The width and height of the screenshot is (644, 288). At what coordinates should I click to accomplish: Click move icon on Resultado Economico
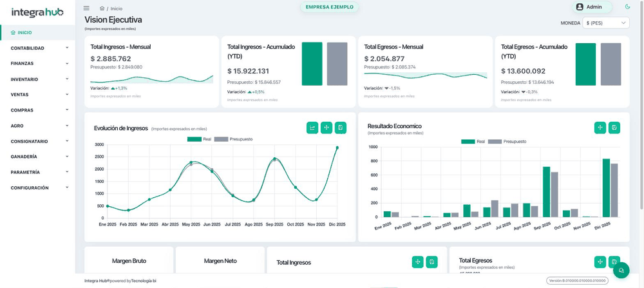600,128
